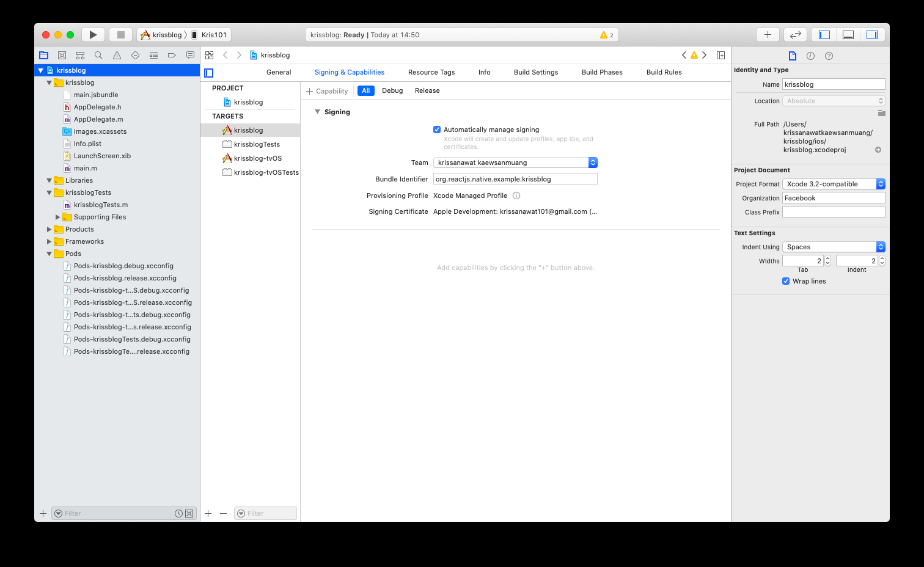Filter capabilities by Debug configuration
The width and height of the screenshot is (924, 567).
[x=392, y=90]
